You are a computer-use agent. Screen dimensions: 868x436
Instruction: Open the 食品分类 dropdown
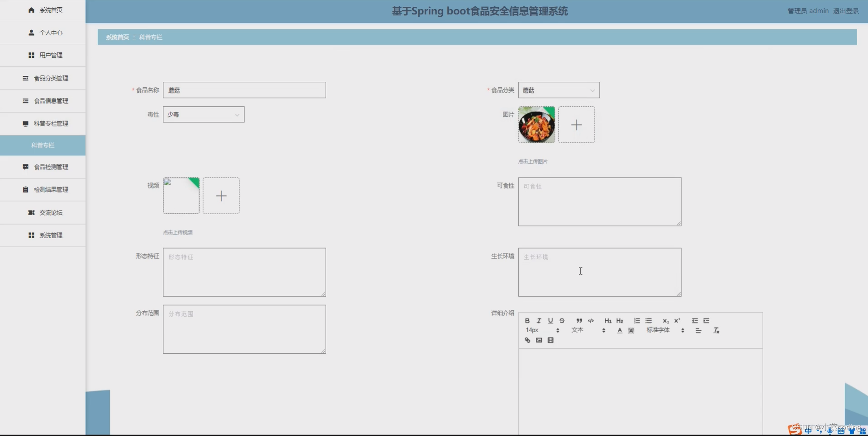[x=559, y=90]
